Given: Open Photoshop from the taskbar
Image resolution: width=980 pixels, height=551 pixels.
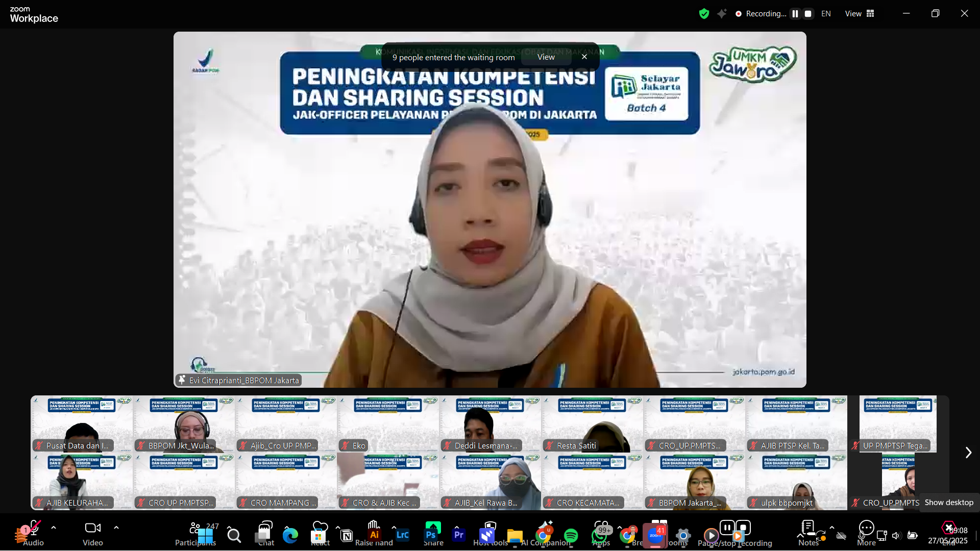Looking at the screenshot, I should tap(430, 536).
